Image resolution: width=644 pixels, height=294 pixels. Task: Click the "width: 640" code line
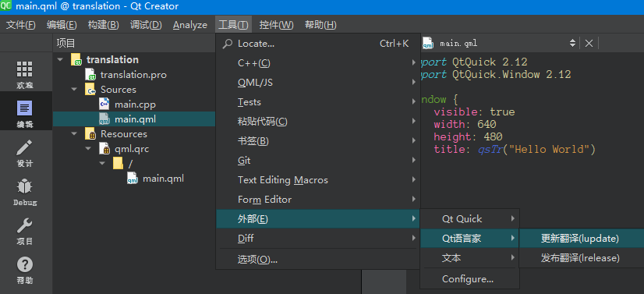click(x=465, y=124)
